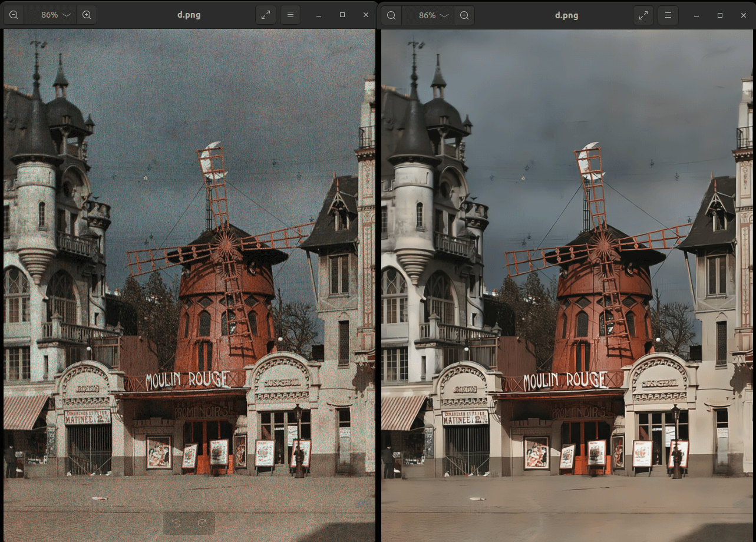Close the right viewer window
756x542 pixels.
(x=744, y=15)
